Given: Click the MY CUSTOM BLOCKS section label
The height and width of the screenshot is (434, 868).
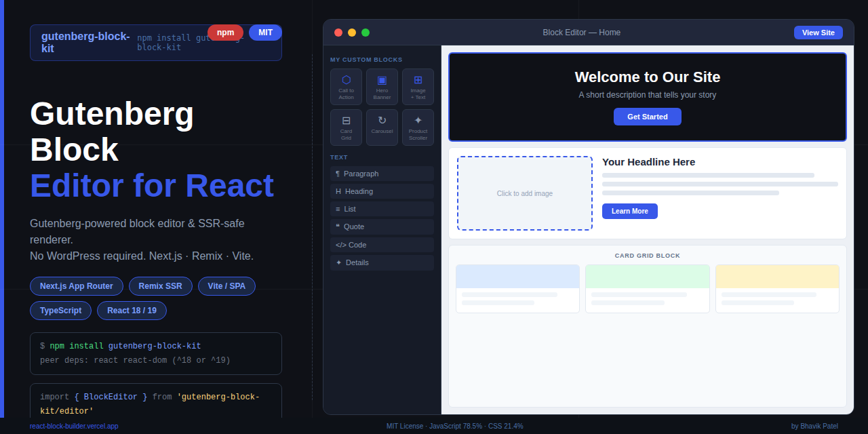Looking at the screenshot, I should click(366, 60).
